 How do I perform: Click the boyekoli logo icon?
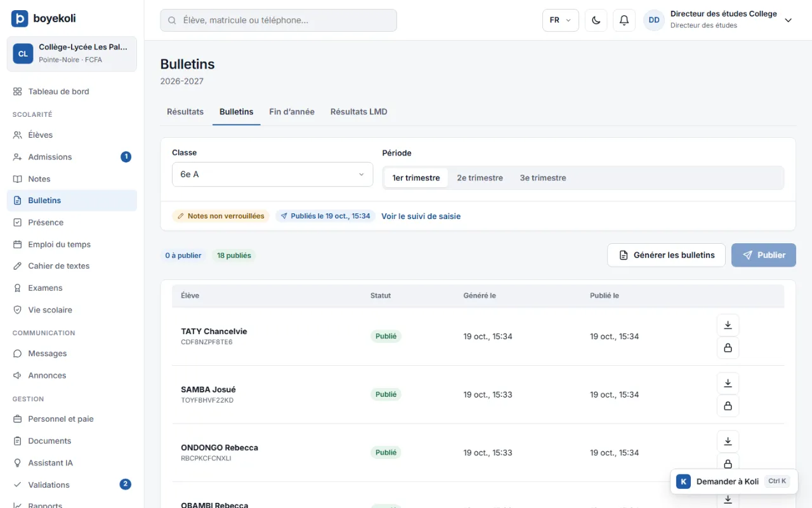click(x=20, y=18)
